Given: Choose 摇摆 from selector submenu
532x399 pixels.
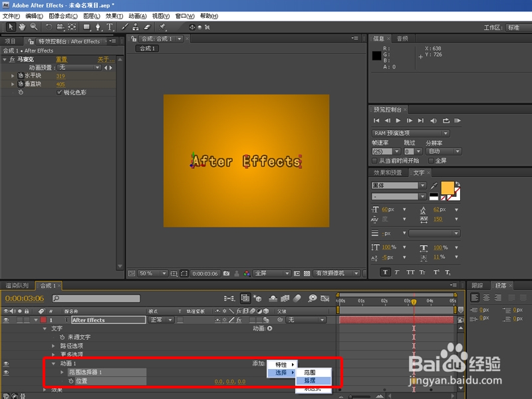Looking at the screenshot, I should coord(313,380).
